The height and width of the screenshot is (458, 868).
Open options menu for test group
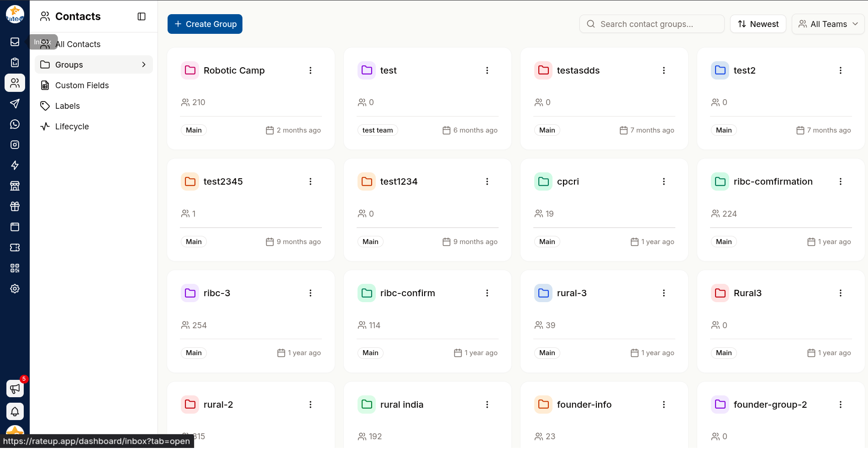pyautogui.click(x=487, y=70)
